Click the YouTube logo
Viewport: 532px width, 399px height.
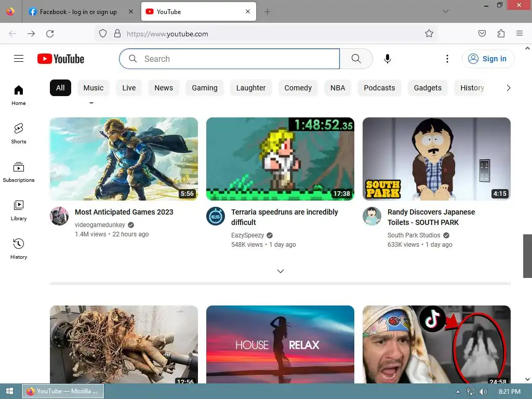pyautogui.click(x=61, y=59)
